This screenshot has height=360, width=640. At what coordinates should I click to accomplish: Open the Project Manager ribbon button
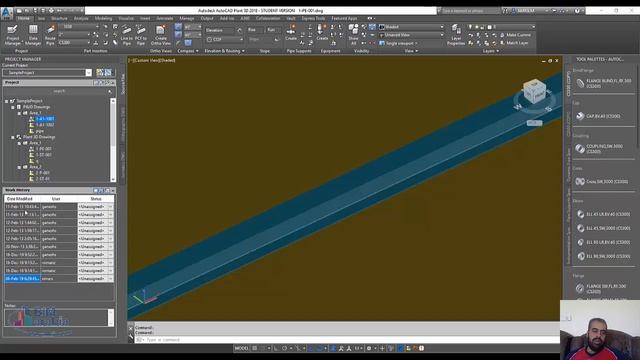(x=13, y=35)
